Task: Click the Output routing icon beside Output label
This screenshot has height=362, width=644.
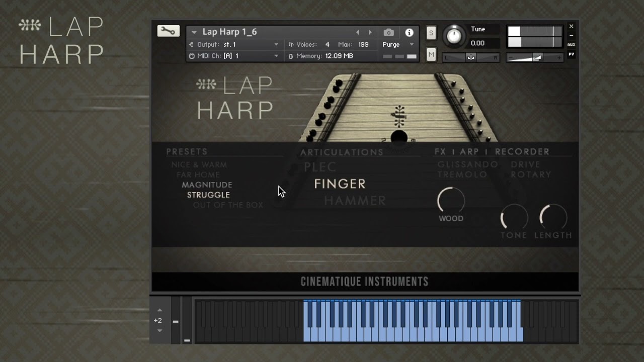Action: [192, 44]
